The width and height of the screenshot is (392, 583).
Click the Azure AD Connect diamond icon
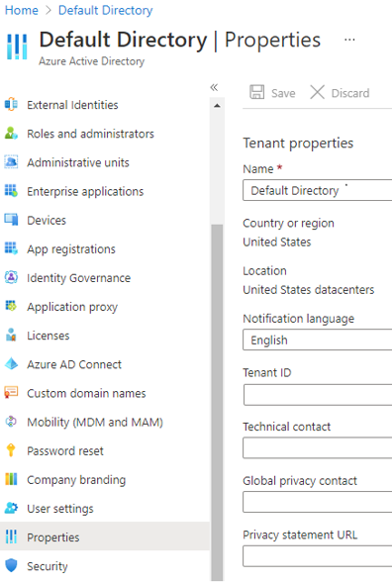click(11, 363)
